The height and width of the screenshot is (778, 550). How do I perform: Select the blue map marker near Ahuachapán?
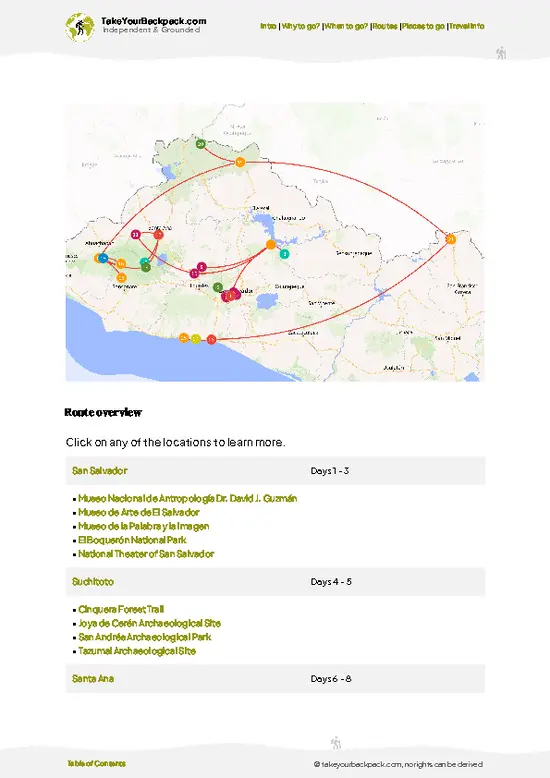[103, 258]
